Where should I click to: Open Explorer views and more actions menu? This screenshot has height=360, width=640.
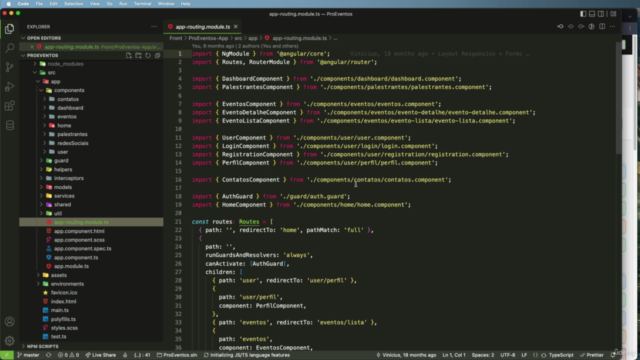pyautogui.click(x=154, y=27)
